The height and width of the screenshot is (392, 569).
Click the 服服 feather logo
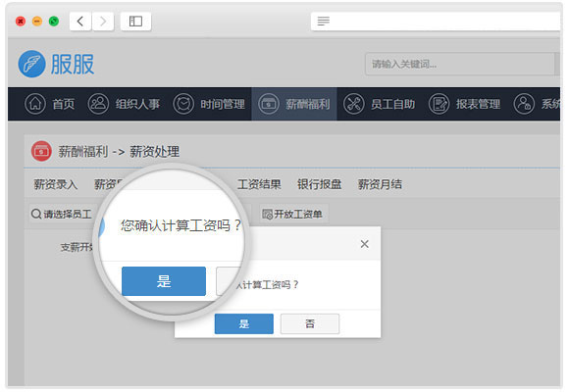32,64
